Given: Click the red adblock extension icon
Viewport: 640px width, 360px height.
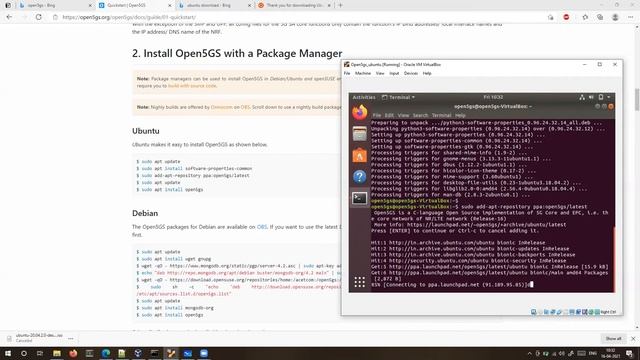Looking at the screenshot, I should click(x=566, y=17).
